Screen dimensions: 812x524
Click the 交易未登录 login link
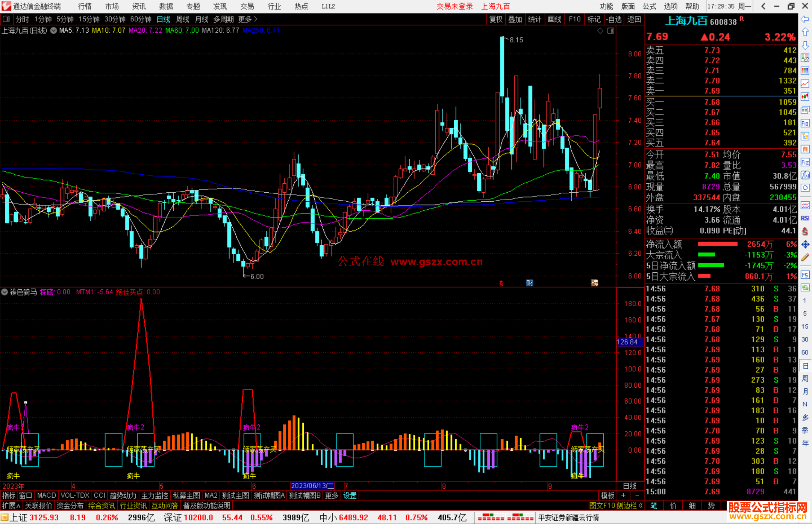454,6
